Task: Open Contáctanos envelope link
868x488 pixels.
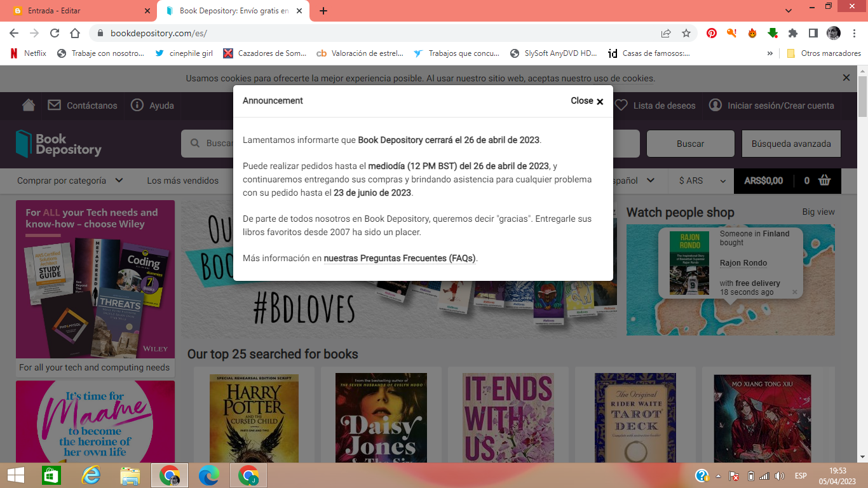Action: [83, 105]
